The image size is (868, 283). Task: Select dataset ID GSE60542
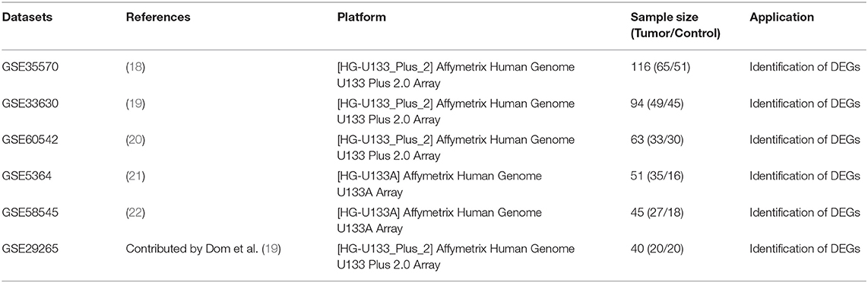coord(27,140)
